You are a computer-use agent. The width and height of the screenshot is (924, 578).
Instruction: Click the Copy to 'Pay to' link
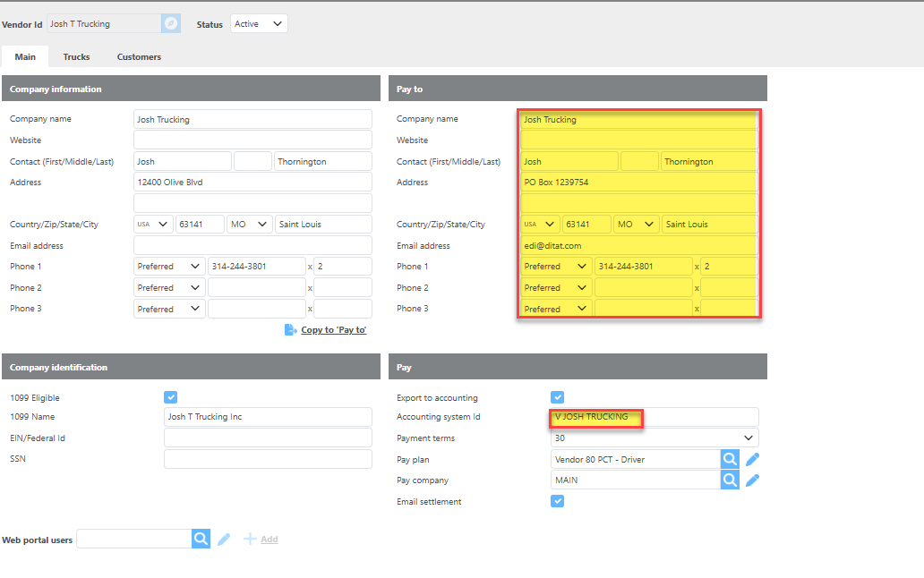click(333, 330)
